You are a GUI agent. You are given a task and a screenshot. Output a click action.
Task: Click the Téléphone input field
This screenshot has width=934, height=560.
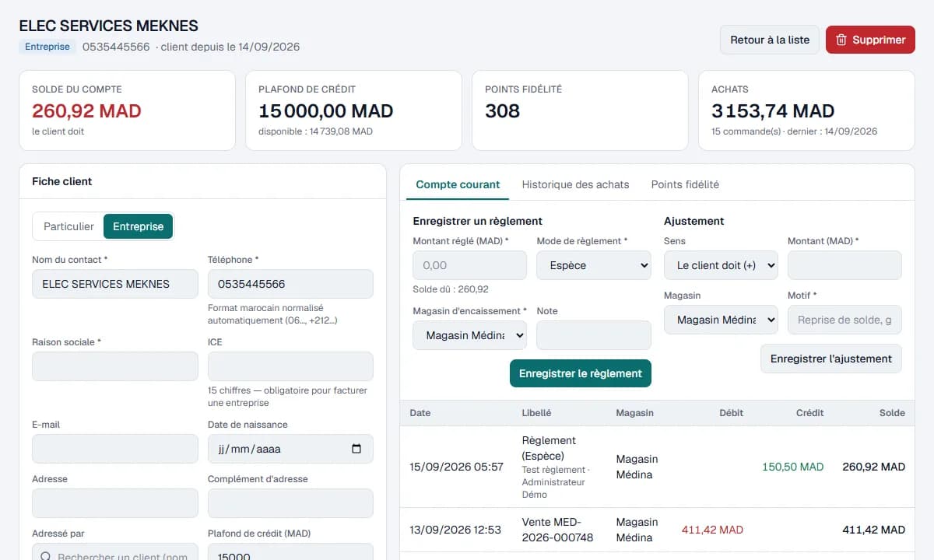point(290,284)
